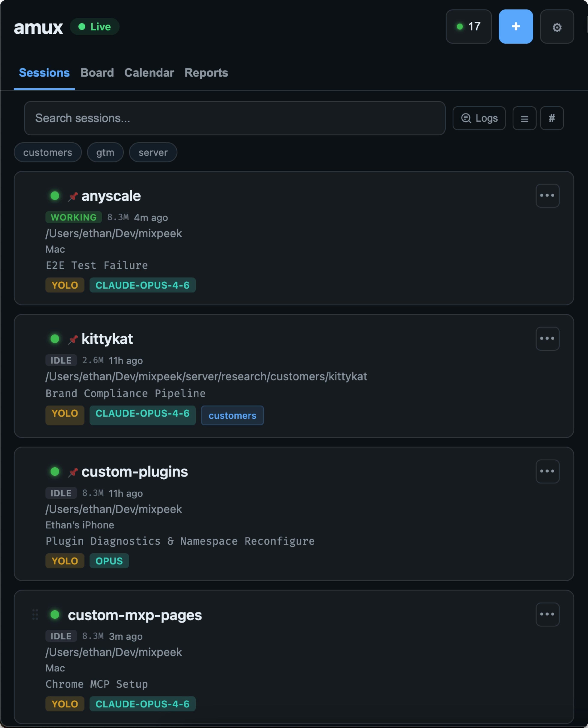Viewport: 588px width, 728px height.
Task: Click the green status dot on custom-plugins
Action: (x=55, y=471)
